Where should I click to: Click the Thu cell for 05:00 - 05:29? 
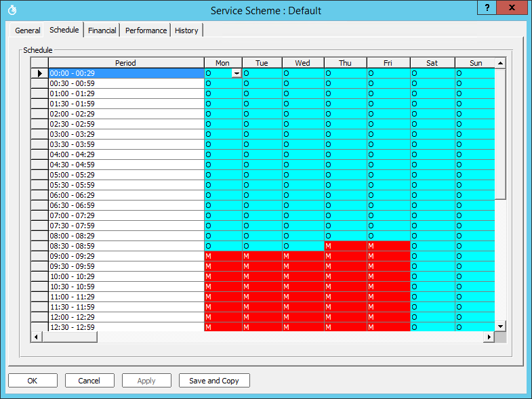pyautogui.click(x=346, y=175)
